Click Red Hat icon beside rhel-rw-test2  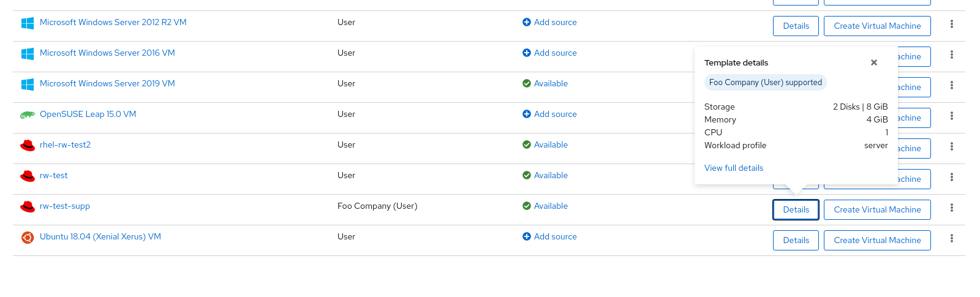point(28,145)
